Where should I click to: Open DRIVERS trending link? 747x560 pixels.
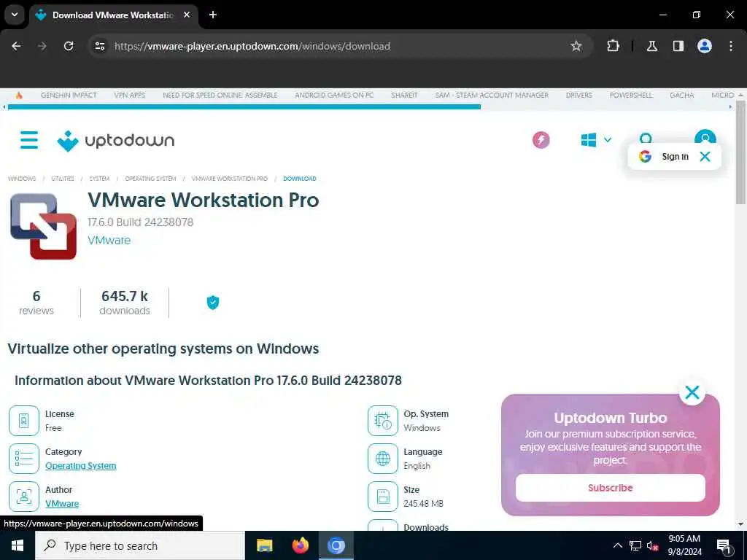pos(578,96)
